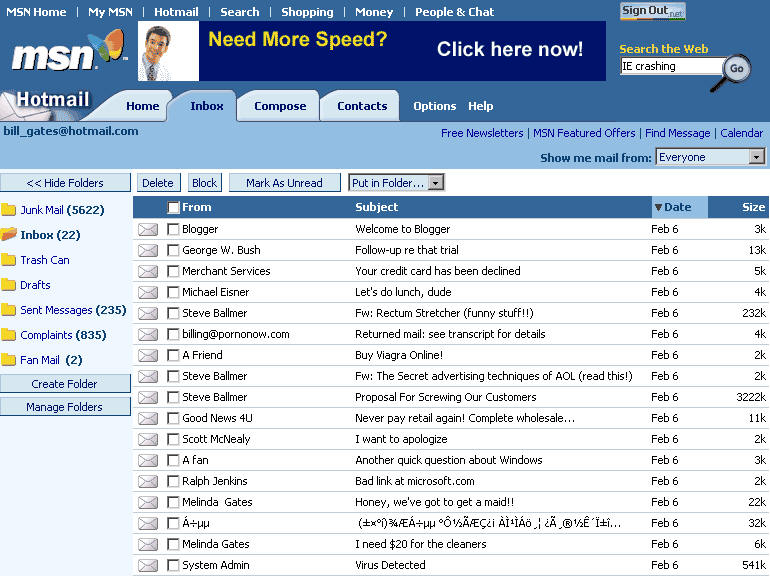The width and height of the screenshot is (770, 576).
Task: Select the George W. Bush message checkbox
Action: (x=173, y=250)
